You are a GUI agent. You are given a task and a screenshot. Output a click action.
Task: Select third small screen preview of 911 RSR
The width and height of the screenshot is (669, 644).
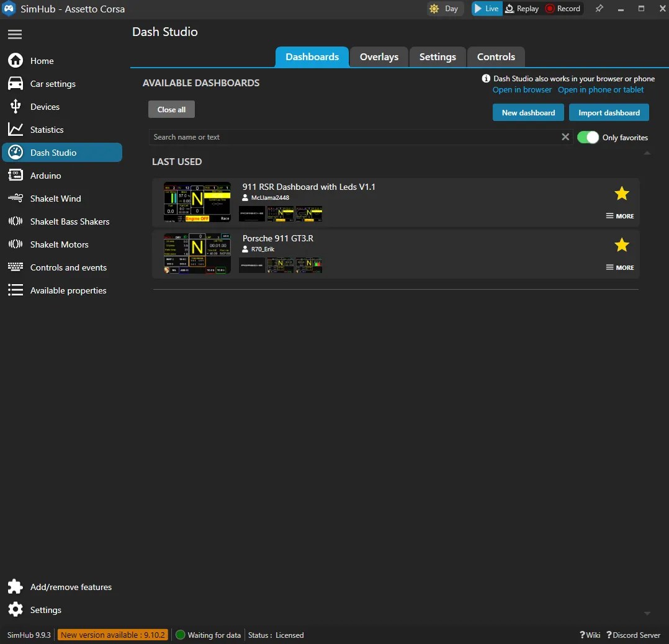tap(309, 213)
